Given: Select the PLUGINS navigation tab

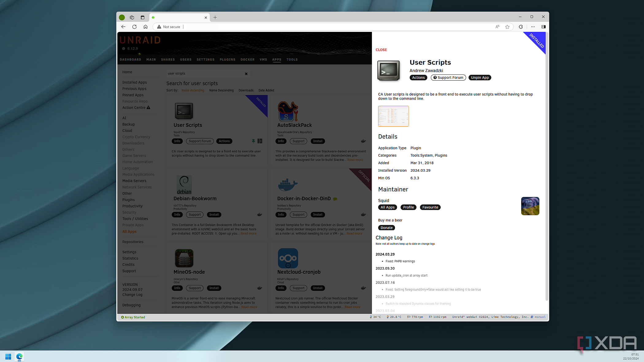Looking at the screenshot, I should pos(227,59).
